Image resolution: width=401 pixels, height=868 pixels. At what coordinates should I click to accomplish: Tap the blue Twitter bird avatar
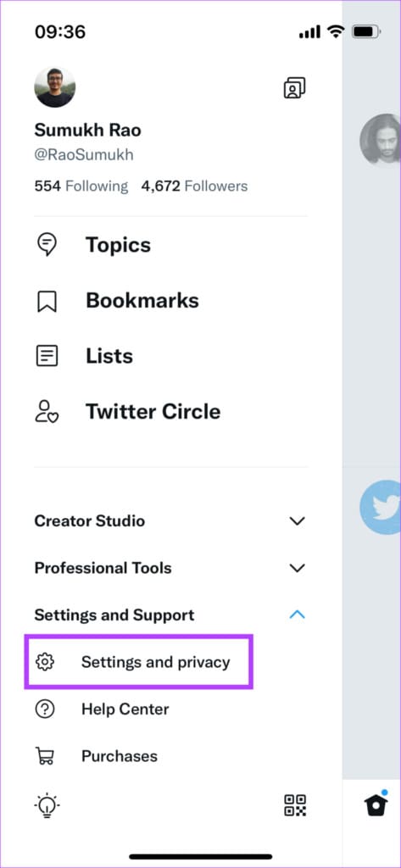[381, 507]
